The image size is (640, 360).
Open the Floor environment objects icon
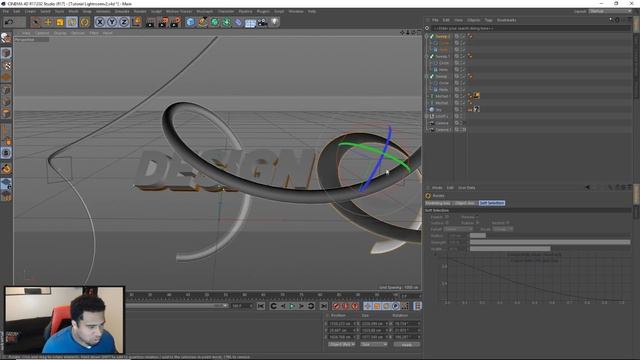[x=250, y=22]
